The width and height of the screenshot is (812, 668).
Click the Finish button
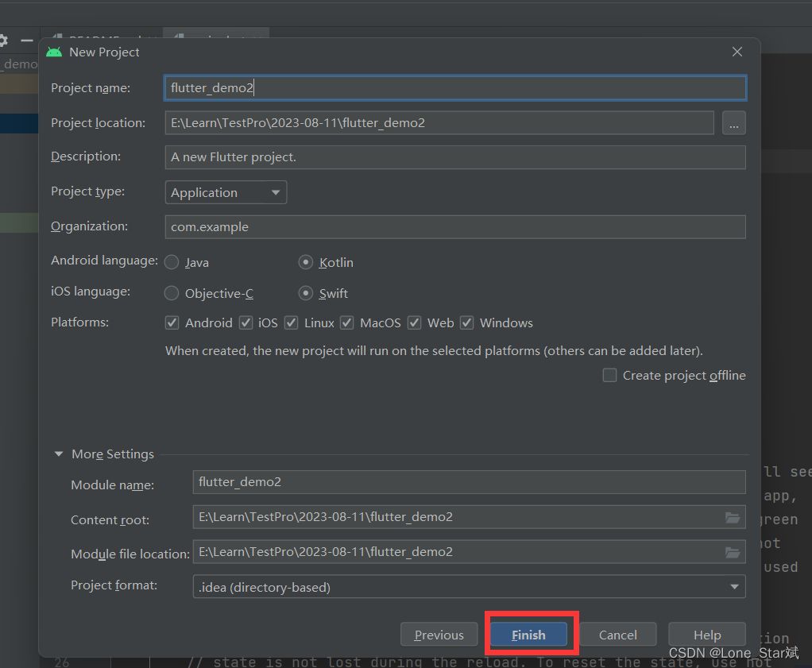(x=528, y=635)
